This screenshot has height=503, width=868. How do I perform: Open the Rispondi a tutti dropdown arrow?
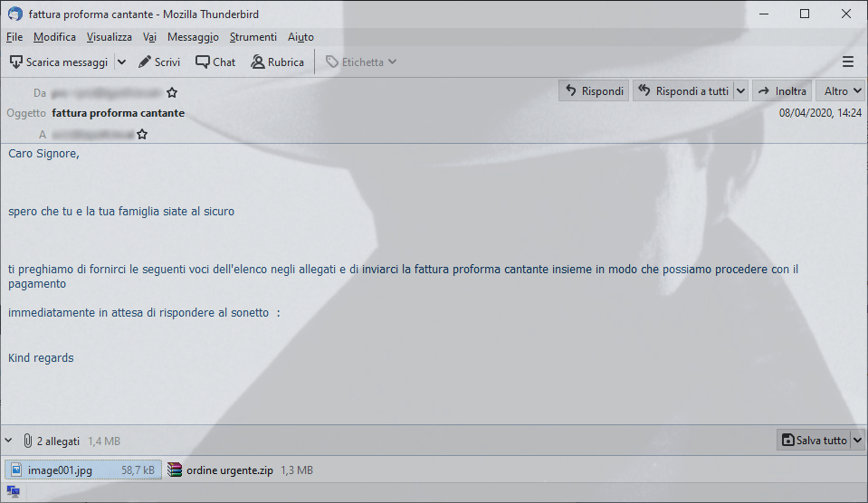pos(740,90)
